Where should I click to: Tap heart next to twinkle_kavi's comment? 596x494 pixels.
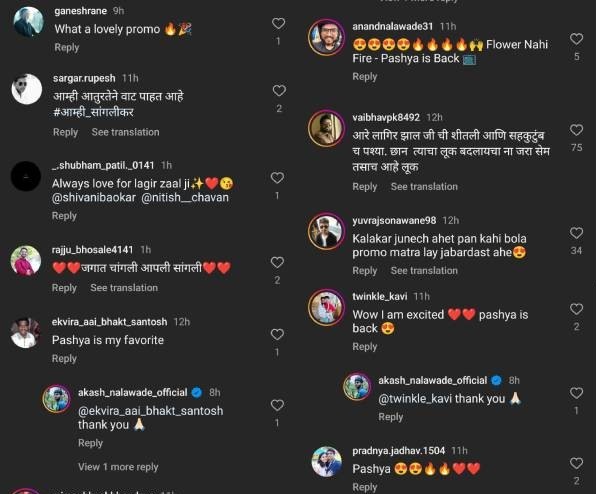pos(577,309)
